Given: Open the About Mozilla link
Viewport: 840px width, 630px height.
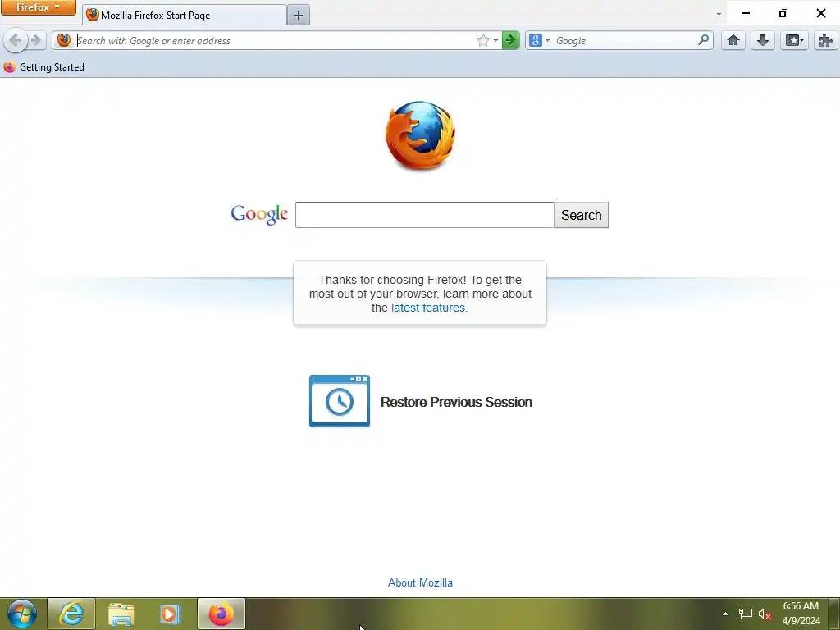Looking at the screenshot, I should (420, 583).
